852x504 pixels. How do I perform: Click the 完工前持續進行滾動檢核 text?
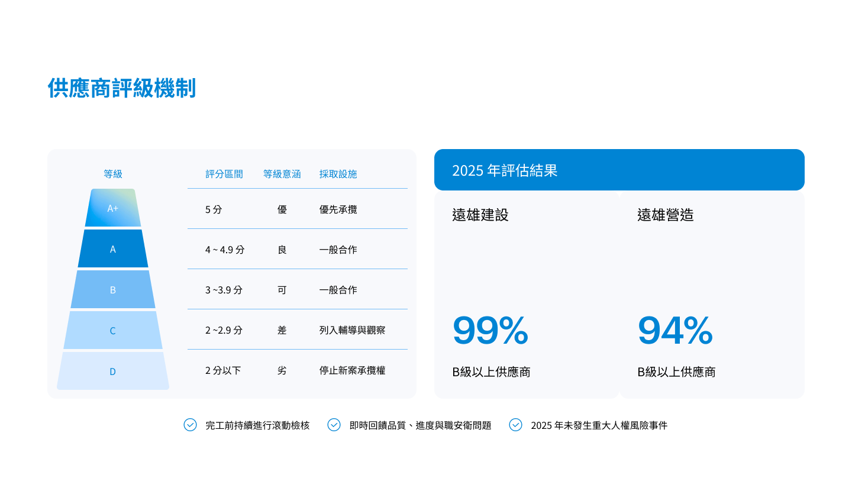(x=257, y=425)
